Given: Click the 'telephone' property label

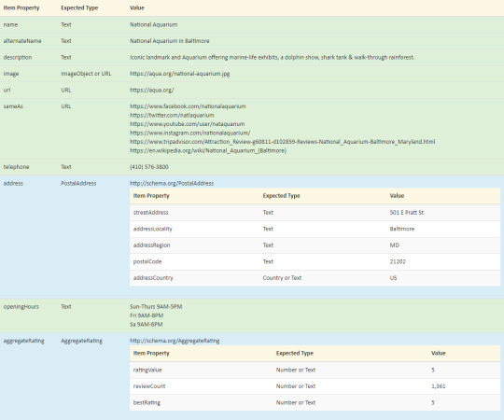Looking at the screenshot, I should point(16,167).
